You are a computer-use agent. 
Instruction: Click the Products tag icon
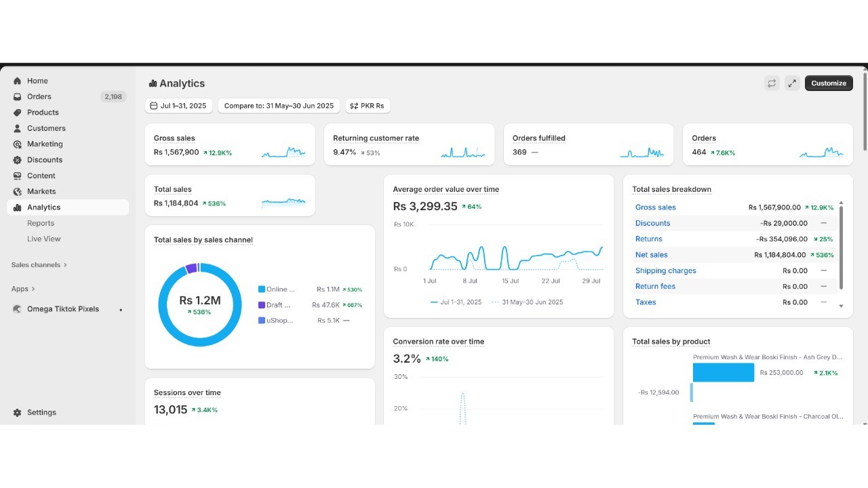18,113
